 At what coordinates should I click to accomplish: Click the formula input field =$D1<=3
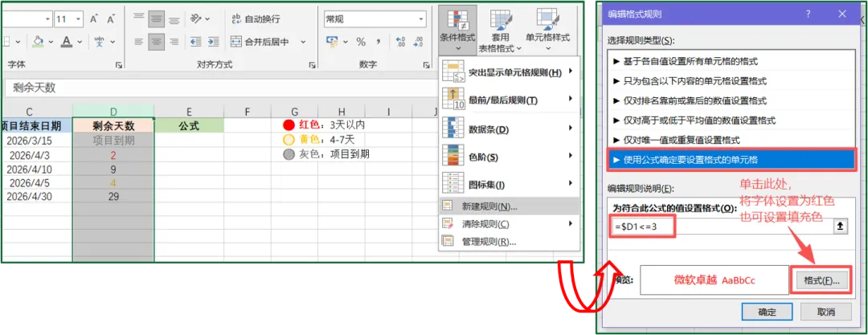coord(721,227)
